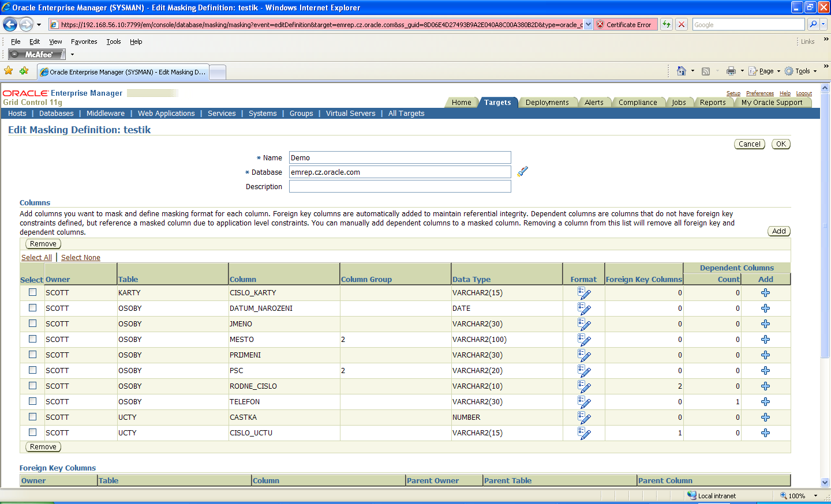Go to the Databases subtab
This screenshot has height=504, width=831.
(57, 114)
